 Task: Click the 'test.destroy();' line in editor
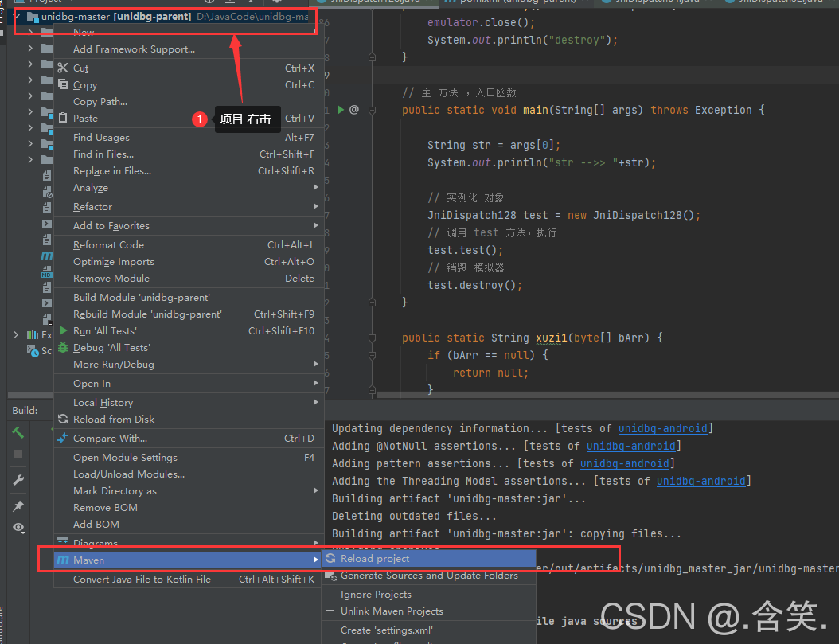pos(474,285)
